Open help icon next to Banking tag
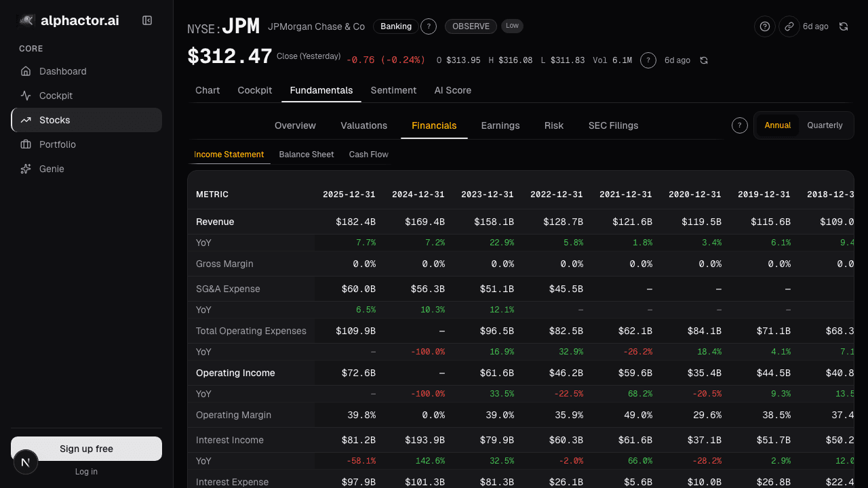 tap(429, 26)
